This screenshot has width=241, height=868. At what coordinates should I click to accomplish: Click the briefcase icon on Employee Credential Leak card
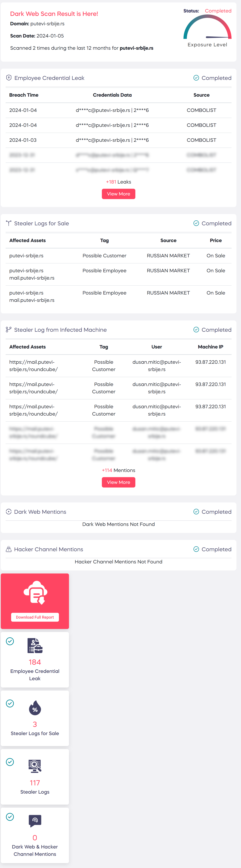coord(35,646)
